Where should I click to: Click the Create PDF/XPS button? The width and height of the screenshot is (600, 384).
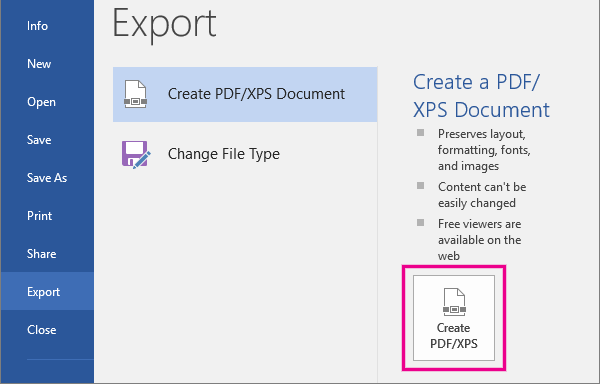tap(454, 318)
